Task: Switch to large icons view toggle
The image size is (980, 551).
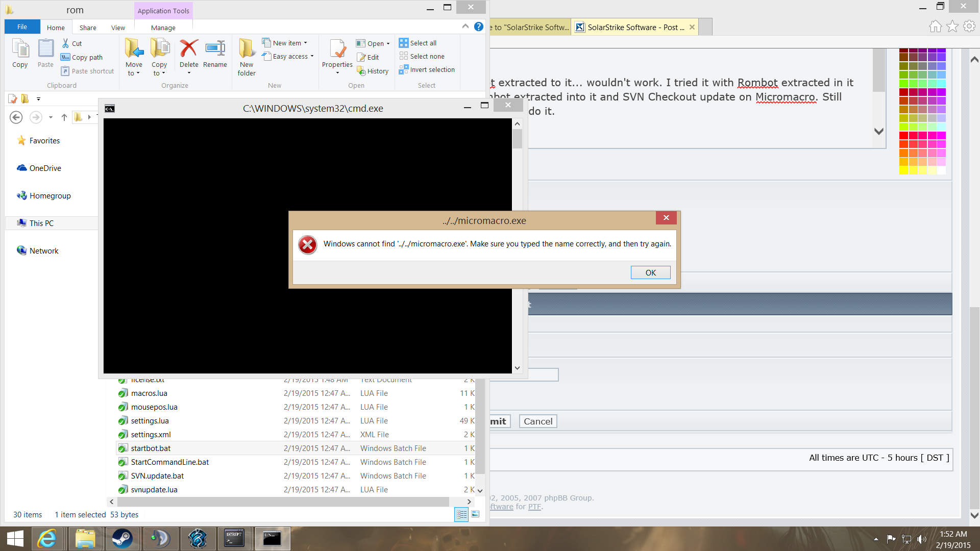Action: pos(475,514)
